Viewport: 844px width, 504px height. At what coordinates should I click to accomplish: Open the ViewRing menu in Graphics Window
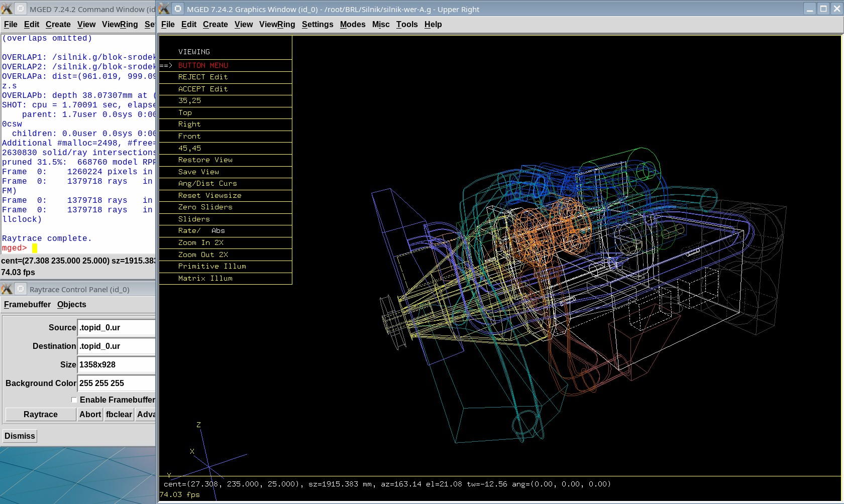pos(277,25)
